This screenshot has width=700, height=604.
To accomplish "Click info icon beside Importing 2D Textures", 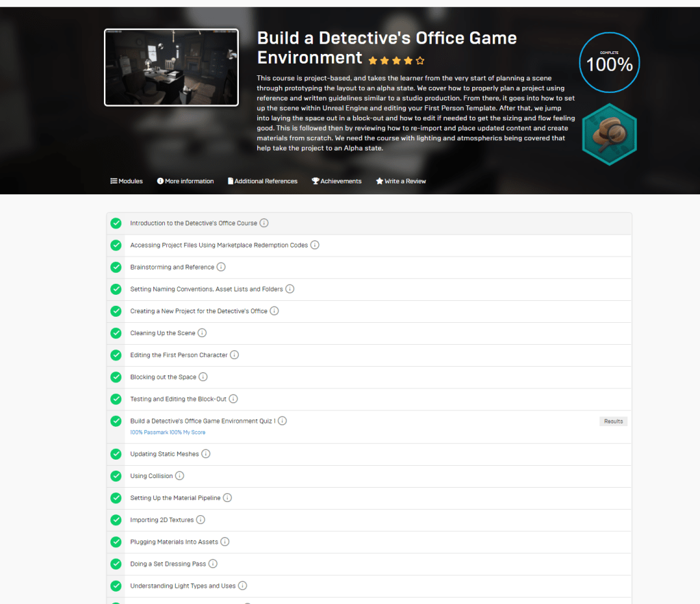I will [200, 520].
